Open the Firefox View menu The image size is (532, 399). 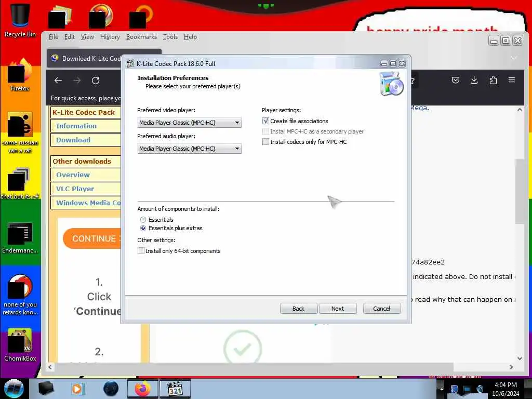[x=87, y=37]
